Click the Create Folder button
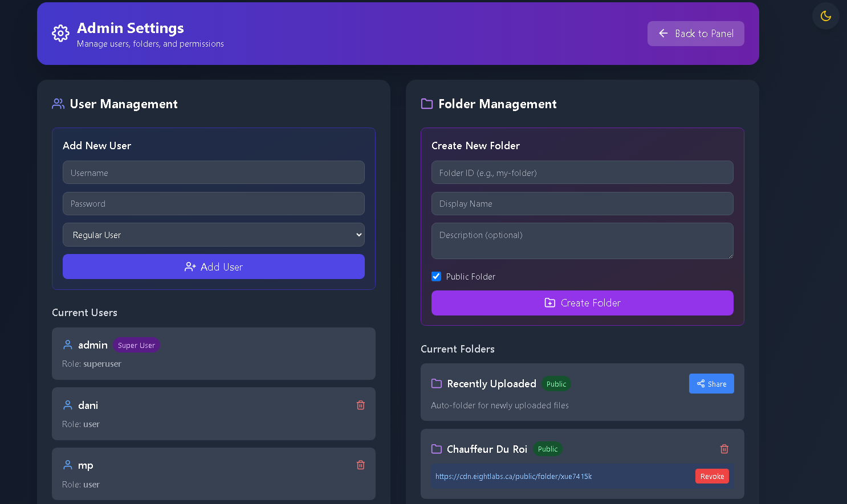The width and height of the screenshot is (847, 504). [x=582, y=302]
